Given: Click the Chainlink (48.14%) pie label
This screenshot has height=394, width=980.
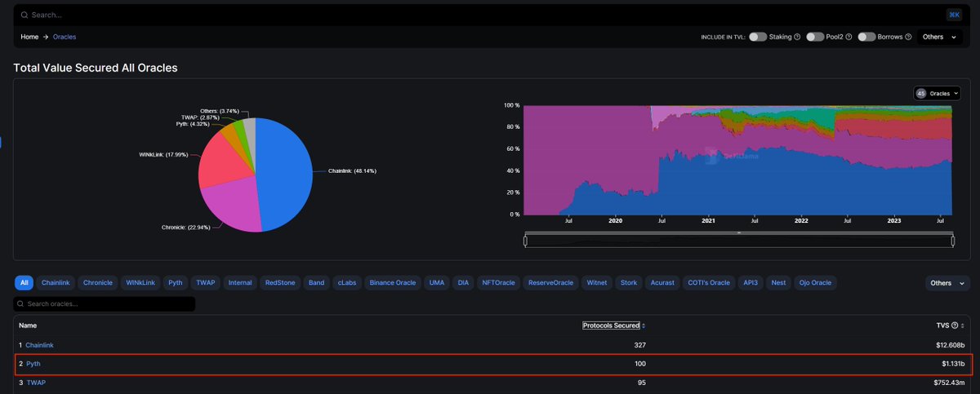Looking at the screenshot, I should point(352,170).
